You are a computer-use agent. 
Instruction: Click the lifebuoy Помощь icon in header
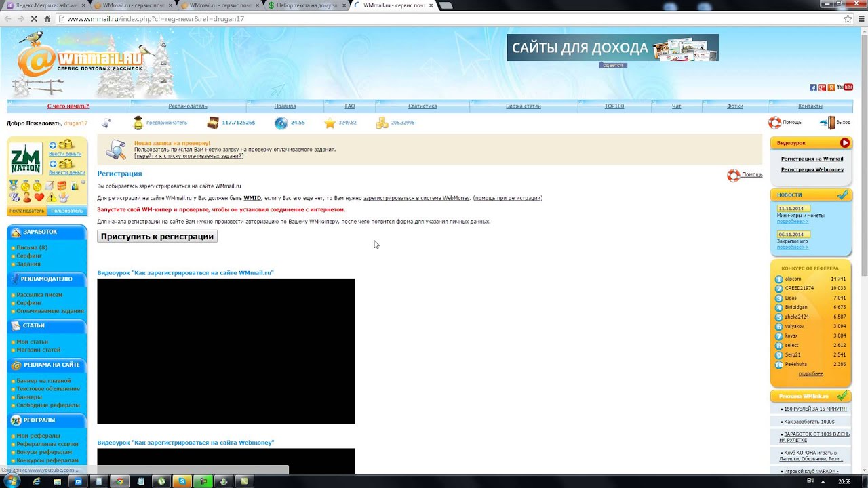click(x=774, y=123)
